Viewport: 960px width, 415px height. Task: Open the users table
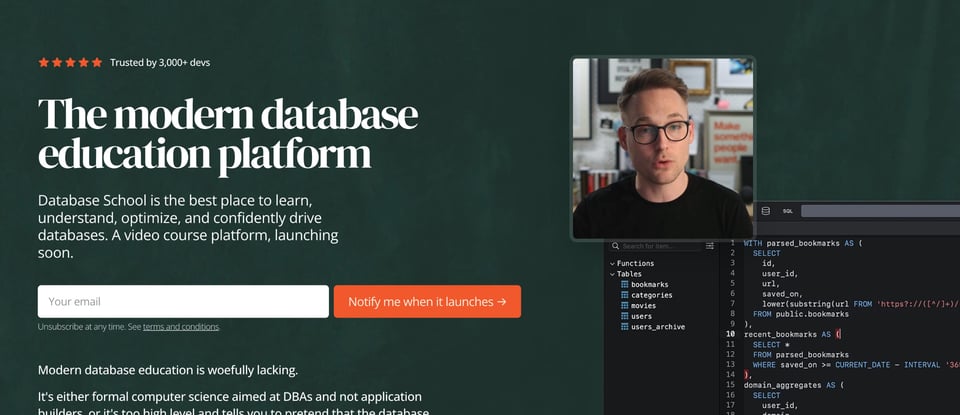[x=641, y=316]
